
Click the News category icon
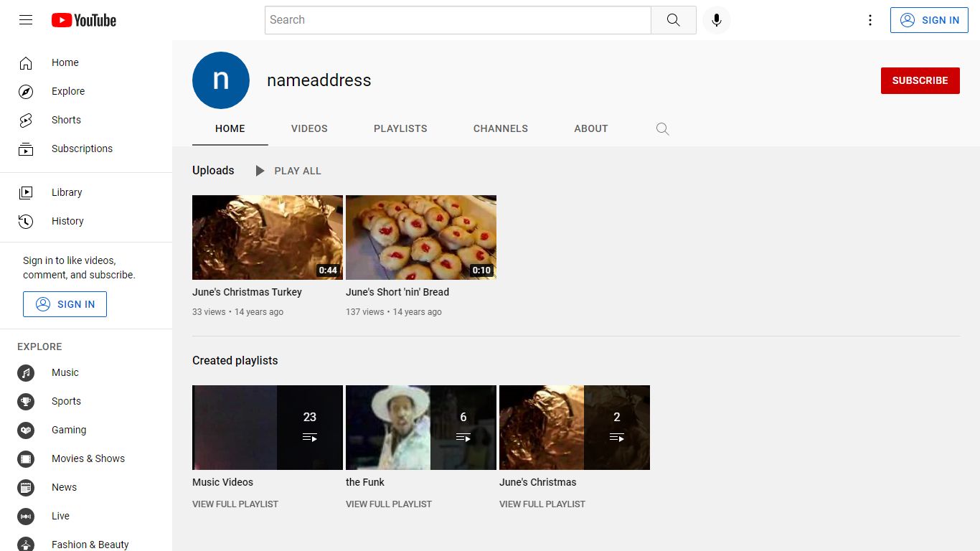pos(26,488)
